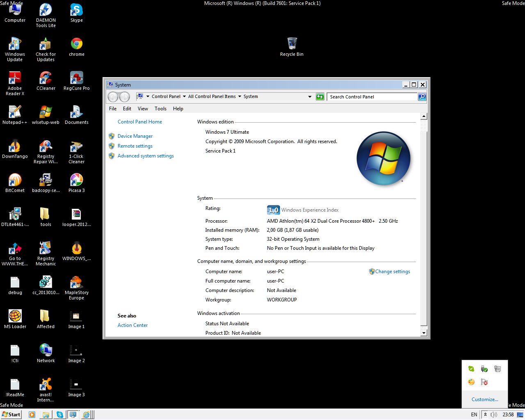Select the CCleaner desktop icon
Screen dimensions: 525x420
[x=46, y=81]
